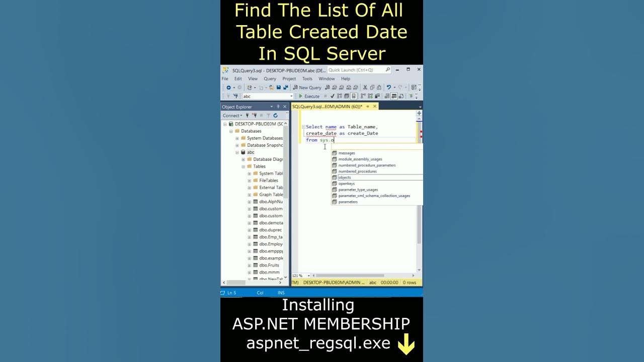Click the Paste clipboard icon

[379, 87]
